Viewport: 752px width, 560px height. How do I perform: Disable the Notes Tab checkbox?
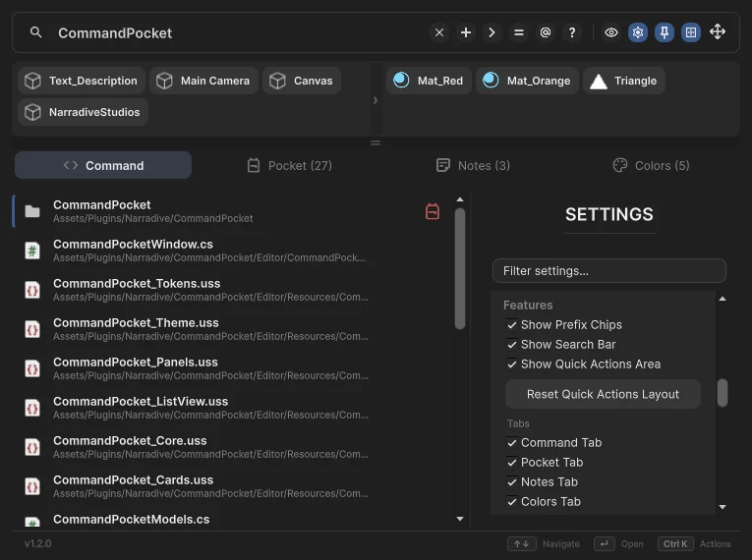(x=512, y=481)
